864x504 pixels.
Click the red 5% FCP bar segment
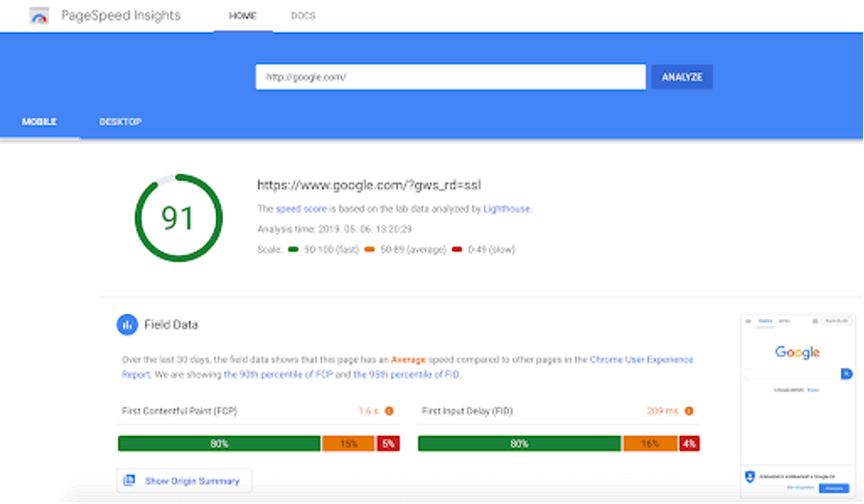tap(388, 444)
